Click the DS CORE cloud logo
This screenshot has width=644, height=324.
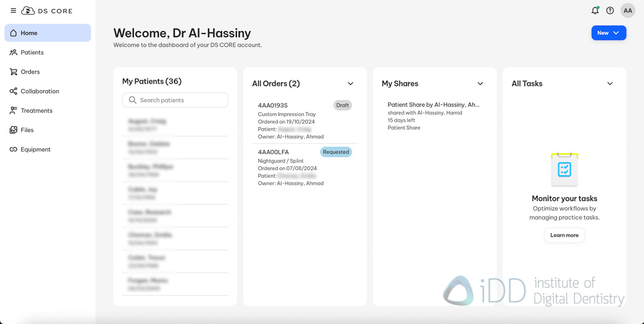(28, 11)
